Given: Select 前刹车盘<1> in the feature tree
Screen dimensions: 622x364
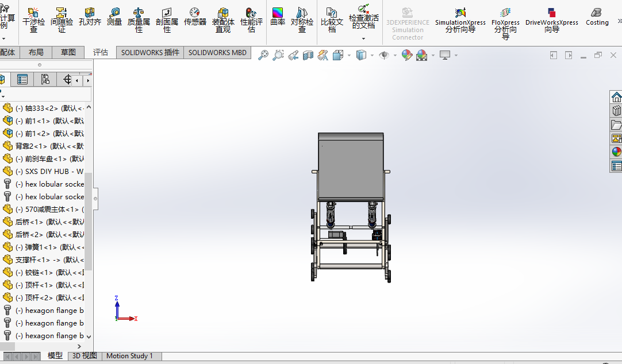Looking at the screenshot, I should click(x=43, y=159).
